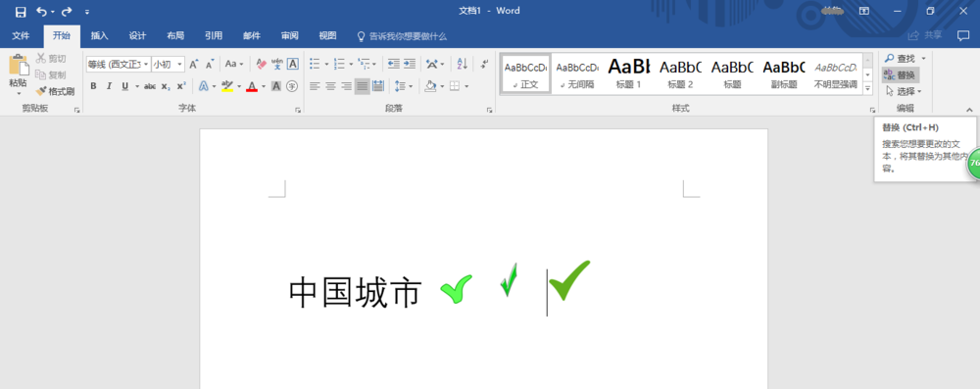This screenshot has height=389, width=980.
Task: Apply subscript formatting (x₂)
Action: click(165, 86)
